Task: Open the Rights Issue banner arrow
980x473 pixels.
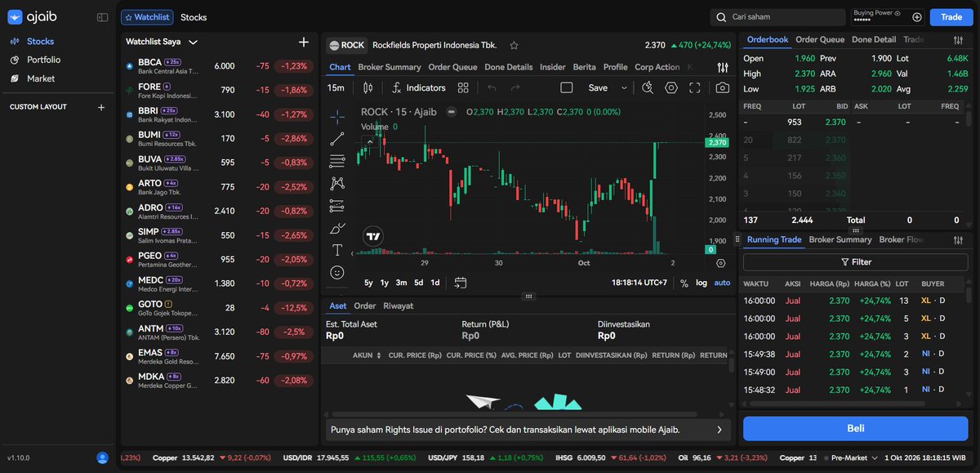Action: [x=719, y=429]
